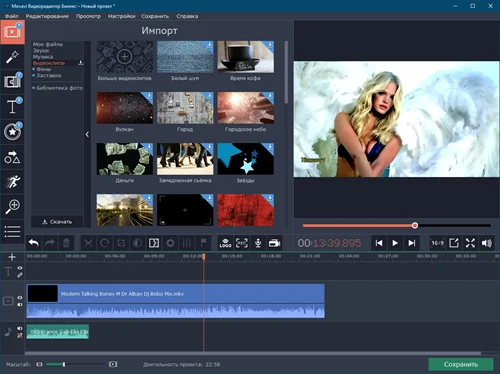Toggle link on the titles track

tap(20, 275)
